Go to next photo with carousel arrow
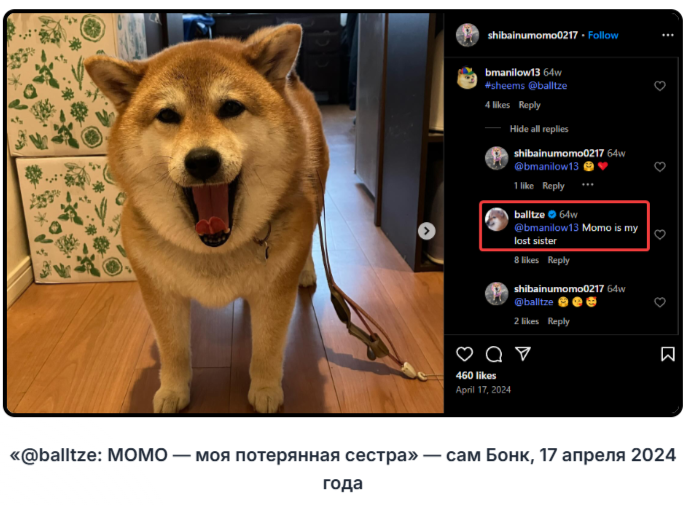 (426, 231)
